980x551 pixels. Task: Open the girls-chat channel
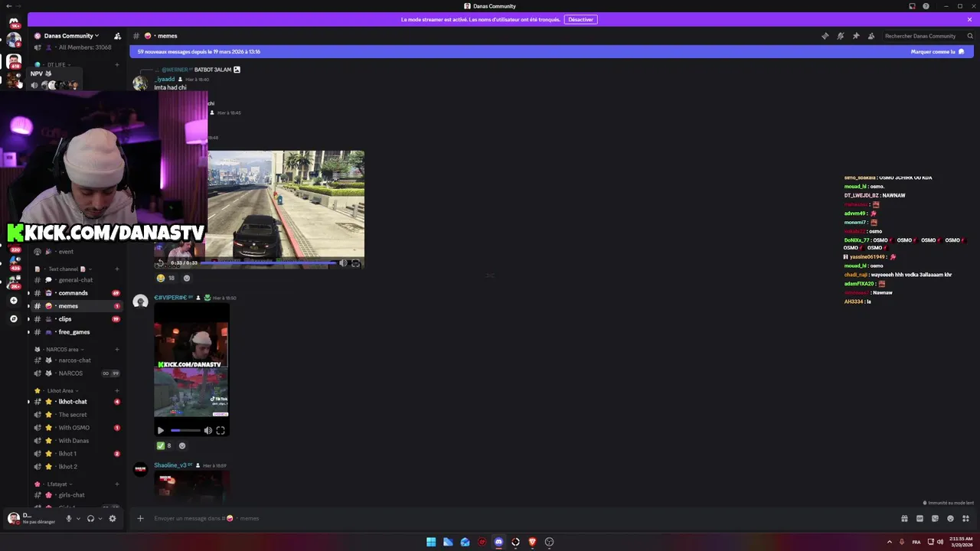tap(75, 495)
